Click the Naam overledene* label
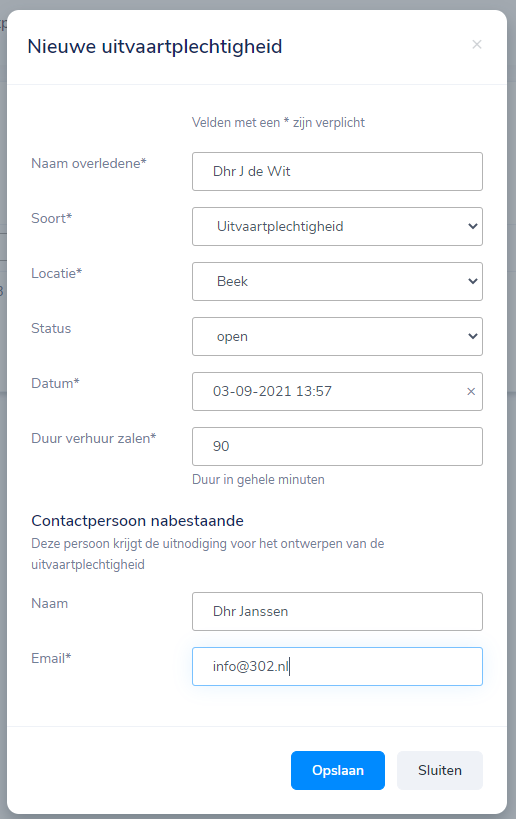Viewport: 516px width, 819px height. point(89,163)
